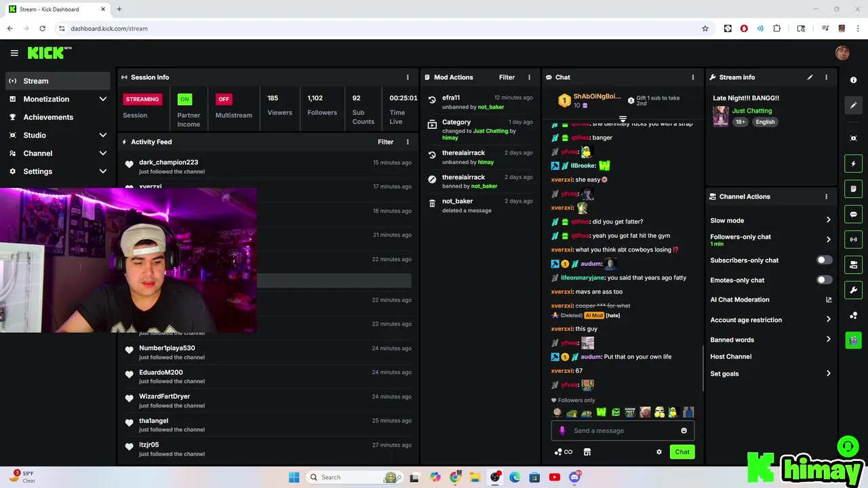
Task: Open chat settings gear icon
Action: click(x=658, y=452)
